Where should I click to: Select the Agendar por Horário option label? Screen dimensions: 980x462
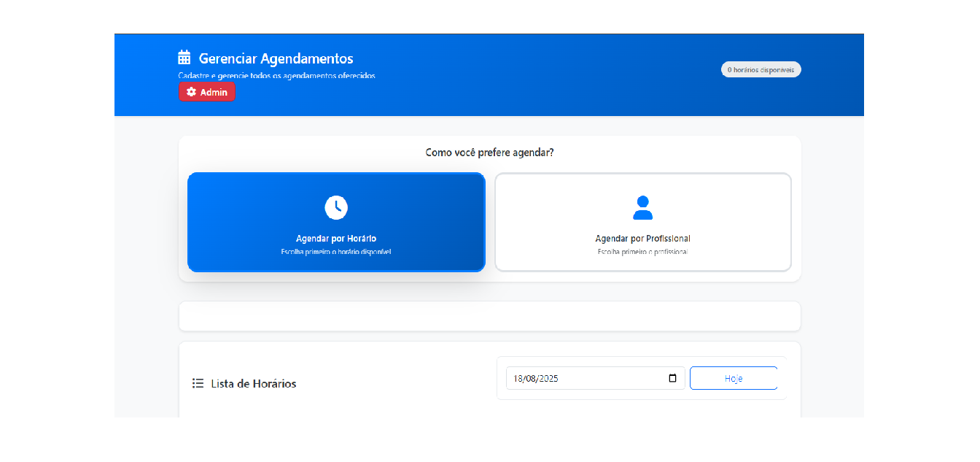point(336,239)
